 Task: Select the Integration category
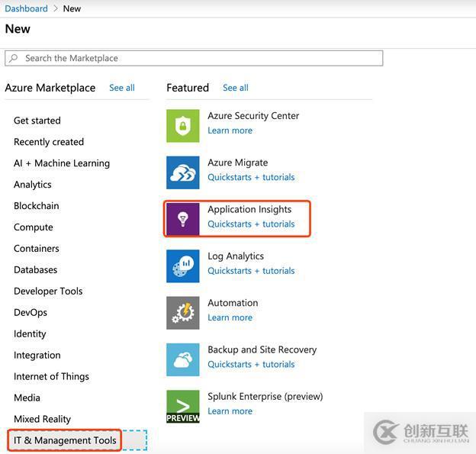coord(37,356)
